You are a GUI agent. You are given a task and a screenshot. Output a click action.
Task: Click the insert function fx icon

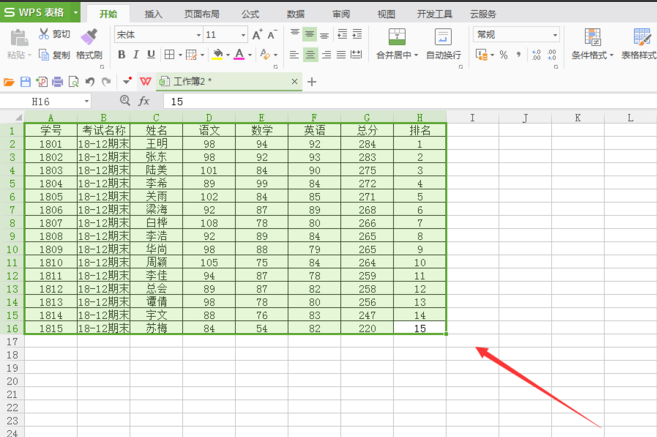coord(144,101)
